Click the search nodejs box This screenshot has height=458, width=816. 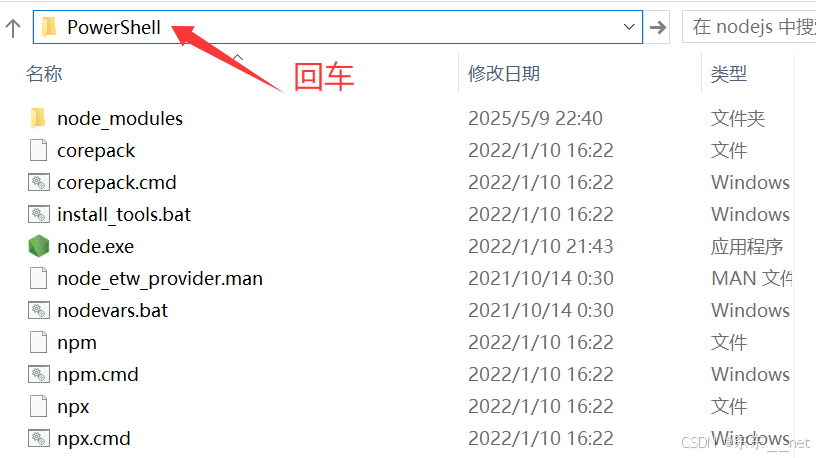(x=749, y=27)
